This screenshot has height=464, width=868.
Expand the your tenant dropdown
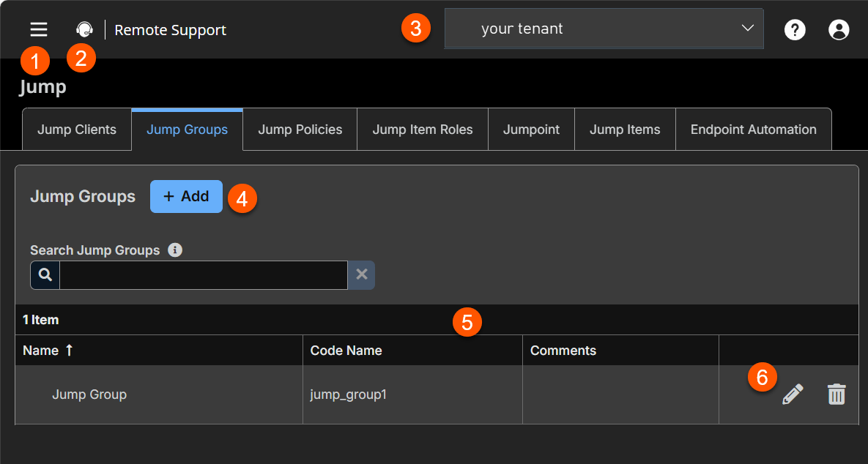click(604, 29)
